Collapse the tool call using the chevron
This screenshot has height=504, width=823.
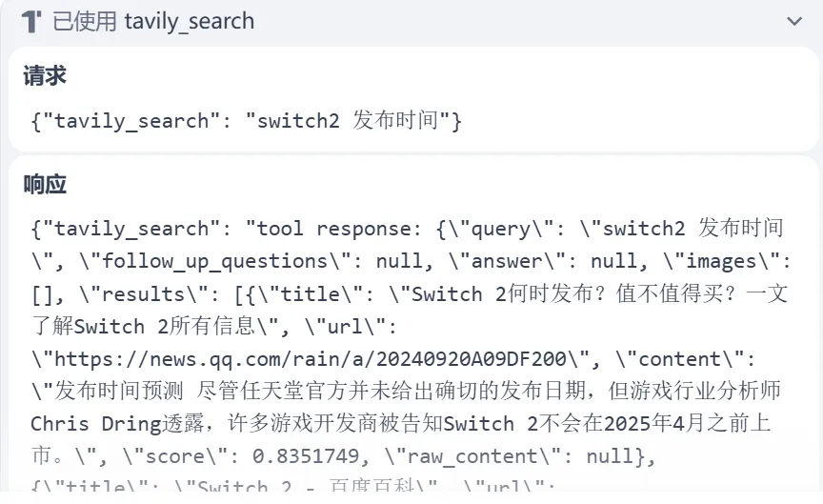(x=793, y=21)
